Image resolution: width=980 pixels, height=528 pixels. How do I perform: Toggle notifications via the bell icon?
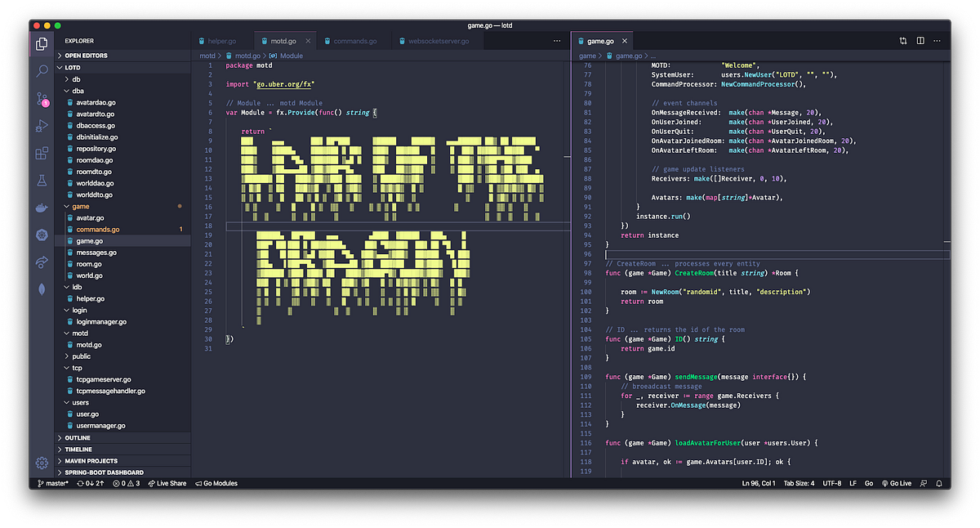tap(939, 483)
